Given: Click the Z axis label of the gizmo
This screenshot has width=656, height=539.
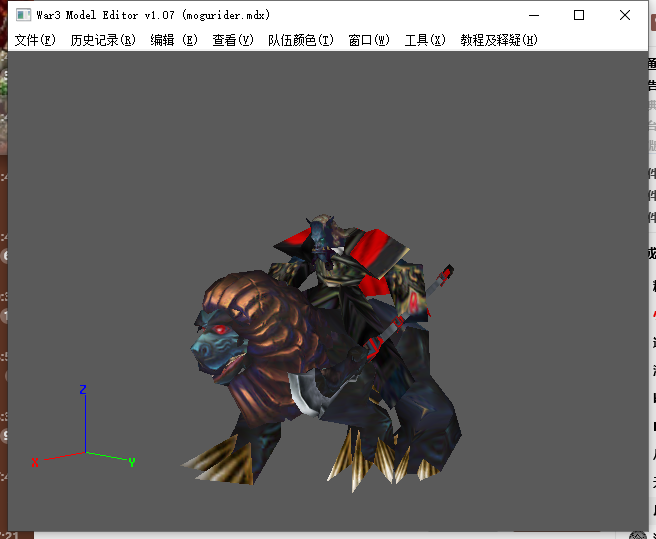Looking at the screenshot, I should pos(83,390).
